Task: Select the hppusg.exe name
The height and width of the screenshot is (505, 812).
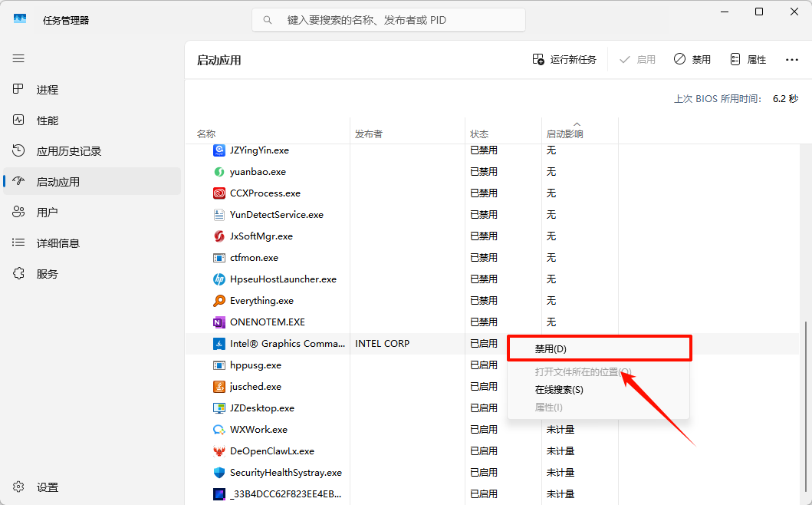Action: (256, 365)
